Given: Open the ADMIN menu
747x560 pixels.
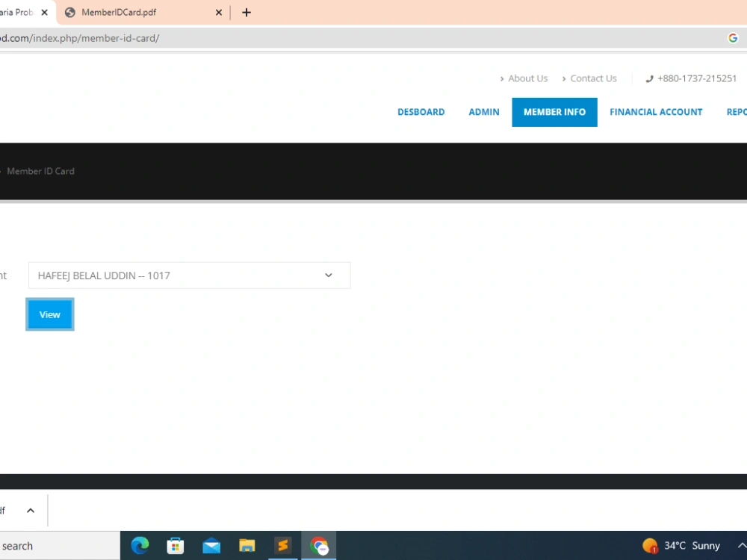Looking at the screenshot, I should [x=484, y=112].
